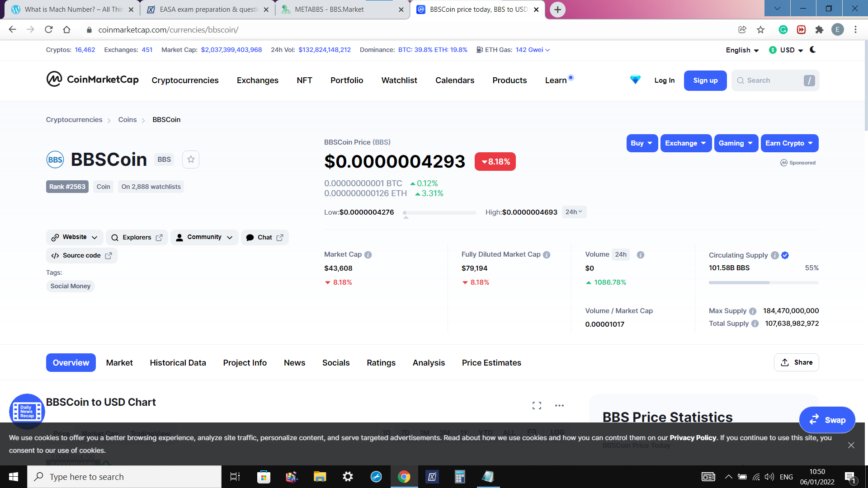Image resolution: width=868 pixels, height=488 pixels.
Task: Open Volume 24h info icon
Action: [x=641, y=255]
